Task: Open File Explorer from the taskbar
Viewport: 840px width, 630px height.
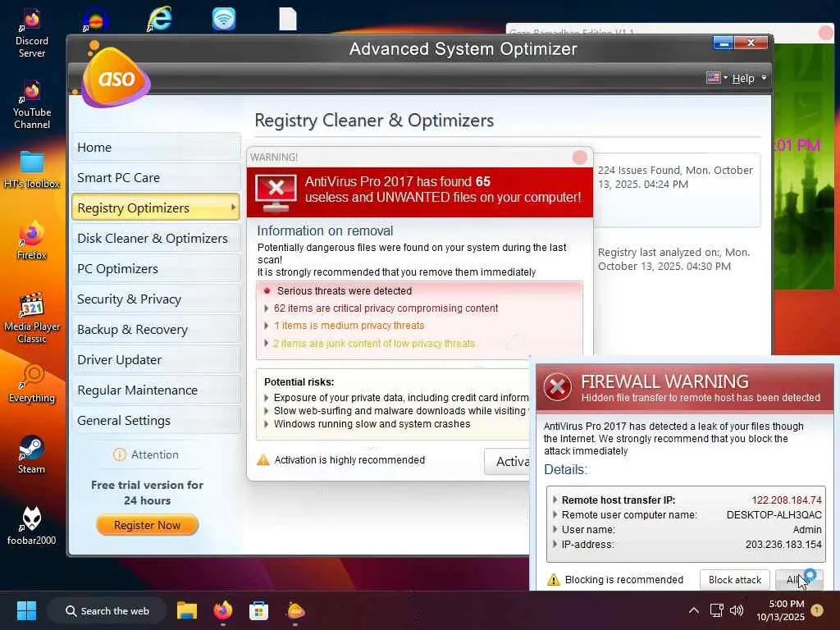Action: [x=187, y=610]
